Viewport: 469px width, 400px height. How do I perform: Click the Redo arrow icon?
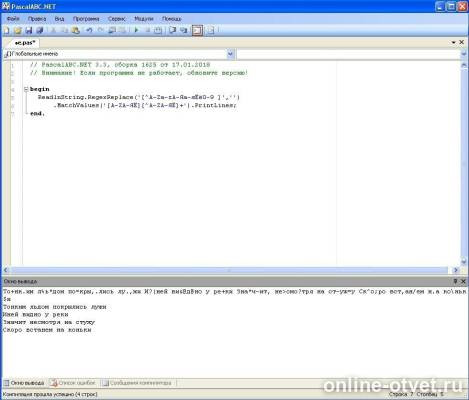click(100, 31)
